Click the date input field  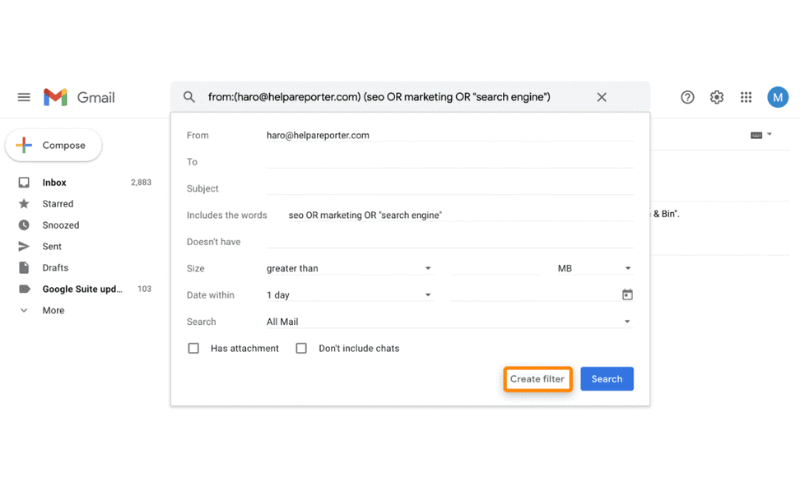pos(533,295)
